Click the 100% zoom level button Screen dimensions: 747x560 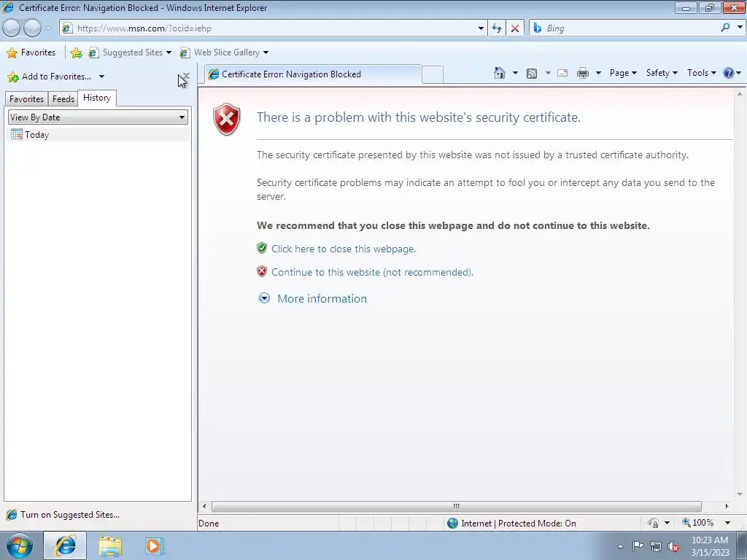pyautogui.click(x=698, y=523)
